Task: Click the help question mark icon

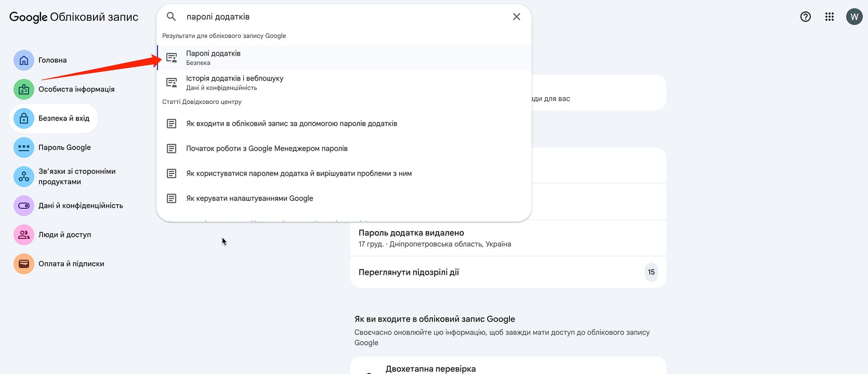Action: tap(806, 17)
